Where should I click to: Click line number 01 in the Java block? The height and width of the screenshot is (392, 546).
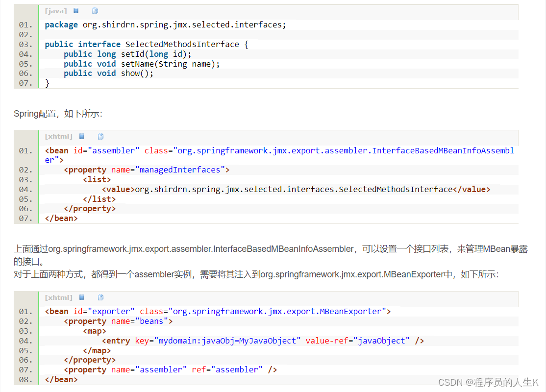(x=25, y=24)
